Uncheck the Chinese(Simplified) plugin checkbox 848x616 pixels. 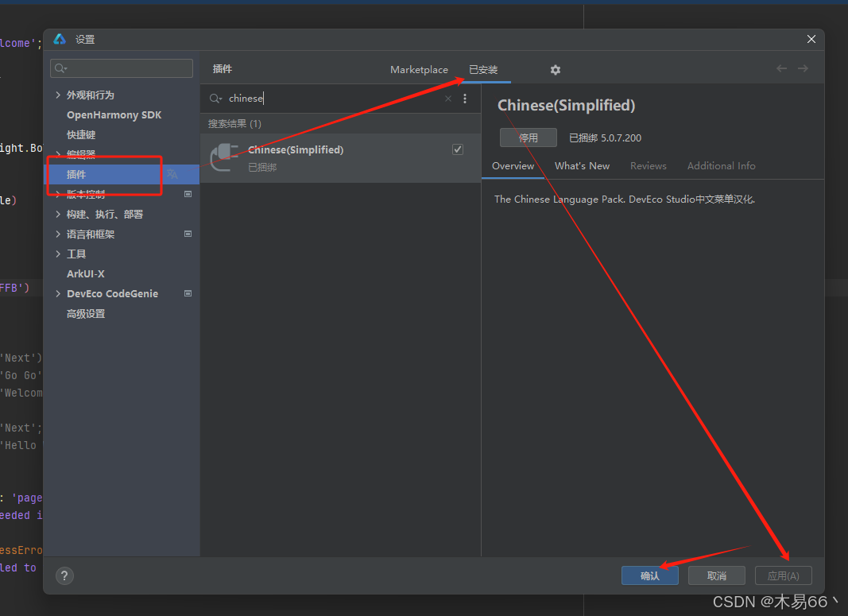click(458, 149)
